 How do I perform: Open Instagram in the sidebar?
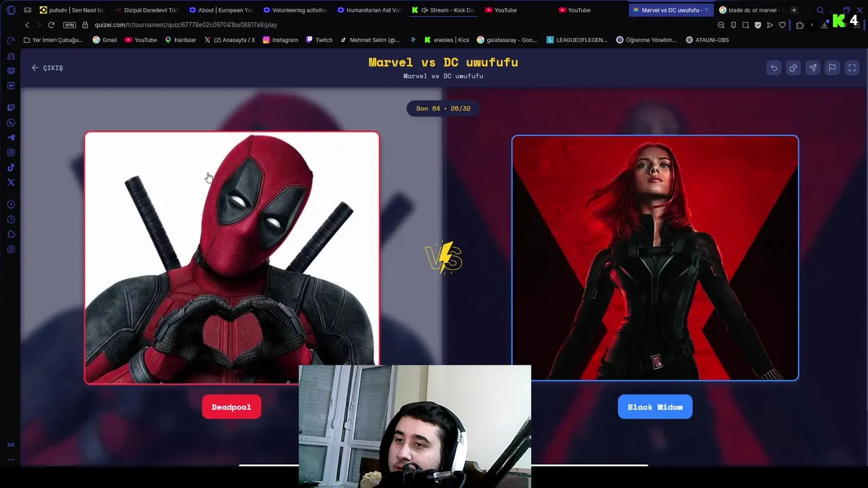coord(11,152)
